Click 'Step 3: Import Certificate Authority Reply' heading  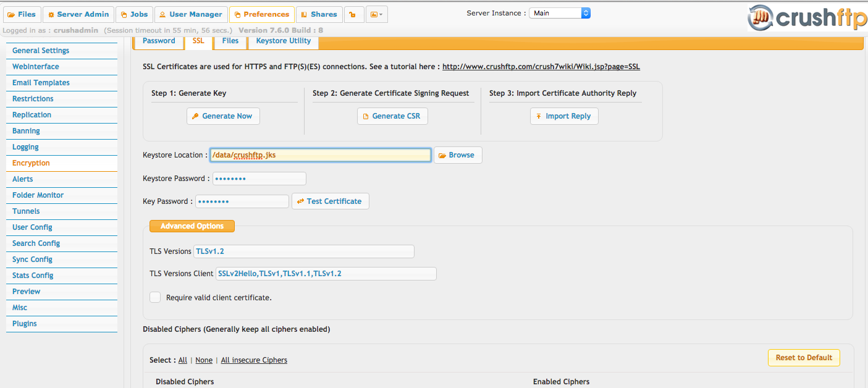pos(563,93)
